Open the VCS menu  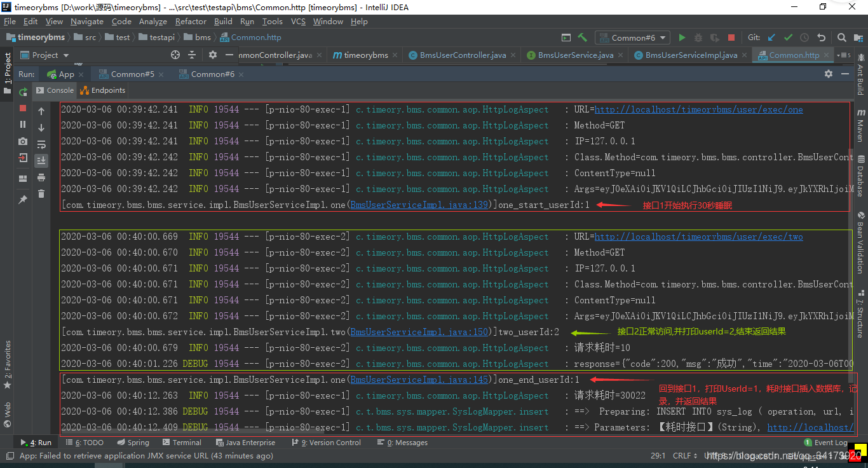[298, 21]
